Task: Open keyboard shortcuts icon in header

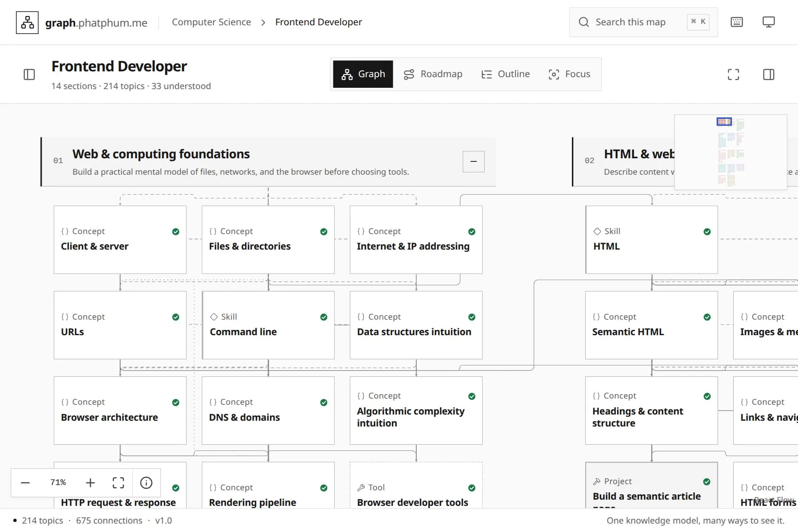Action: click(736, 22)
